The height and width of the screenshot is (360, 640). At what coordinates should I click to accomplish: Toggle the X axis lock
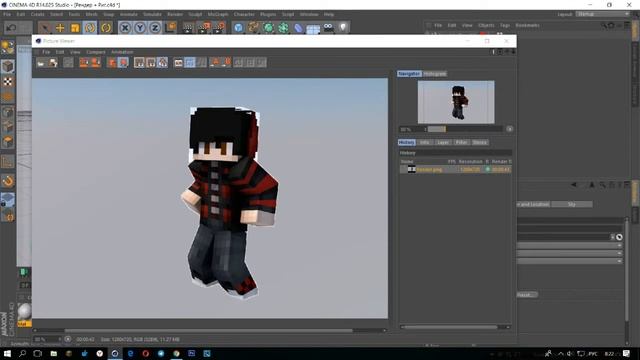125,28
